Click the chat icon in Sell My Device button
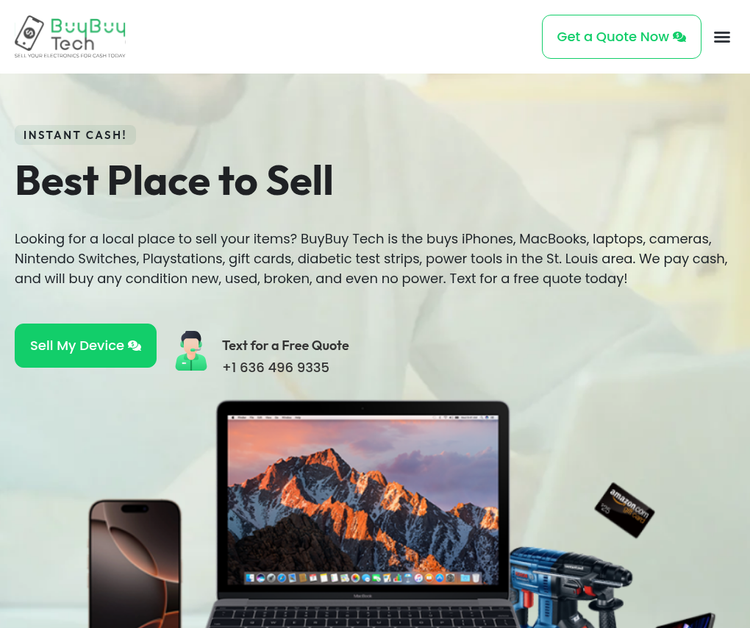 (x=135, y=345)
